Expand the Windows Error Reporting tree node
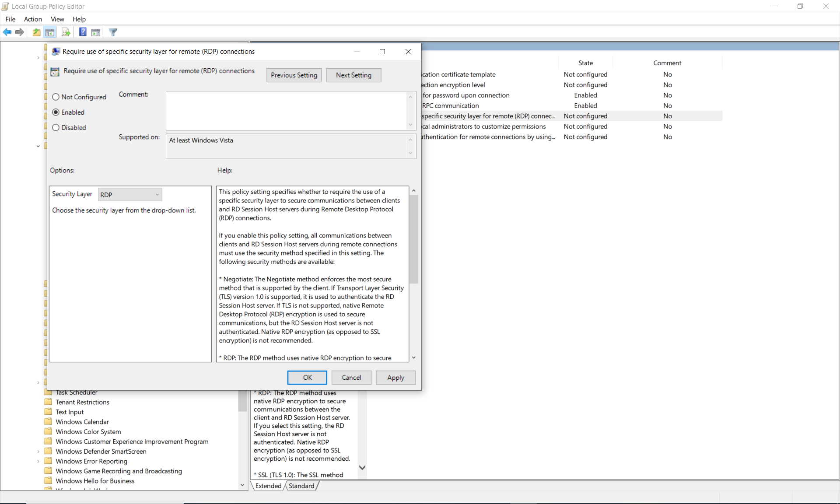This screenshot has height=504, width=840. [38, 462]
